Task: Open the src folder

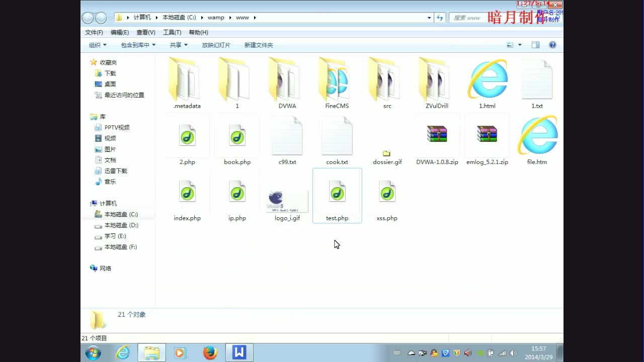Action: pyautogui.click(x=387, y=83)
